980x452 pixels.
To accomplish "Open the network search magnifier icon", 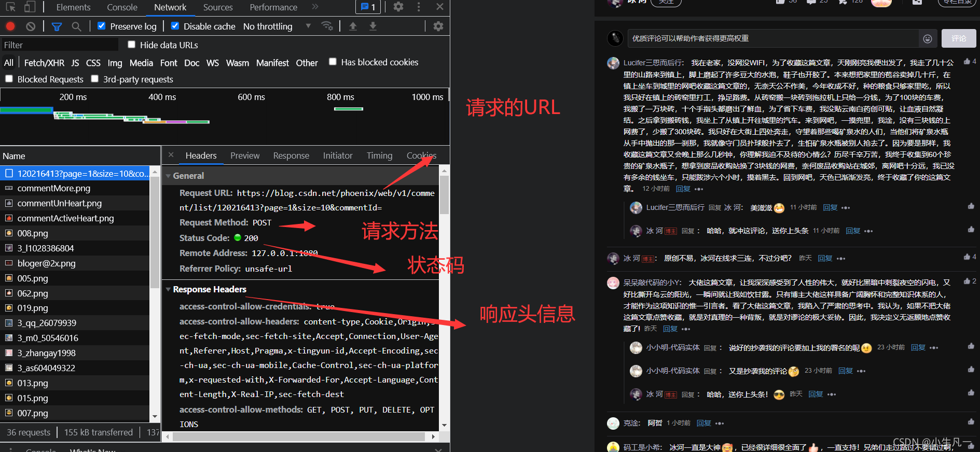I will pyautogui.click(x=76, y=26).
